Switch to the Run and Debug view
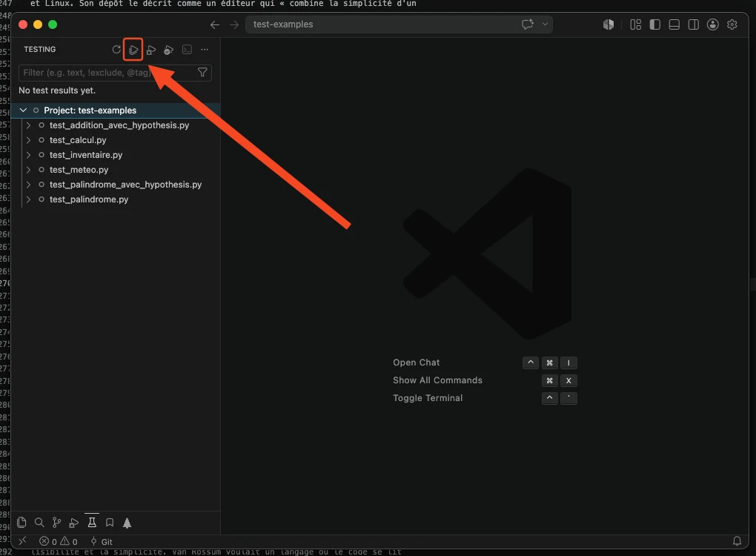756x556 pixels. tap(74, 523)
